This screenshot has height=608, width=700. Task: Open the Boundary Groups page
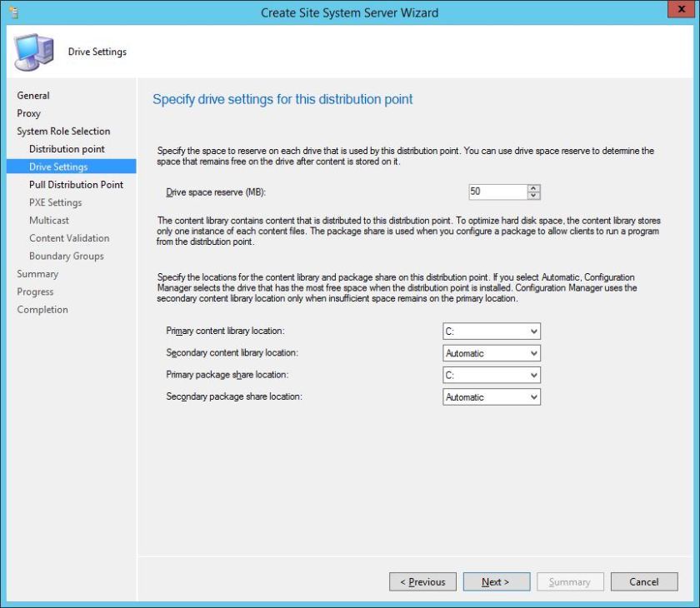(x=66, y=256)
